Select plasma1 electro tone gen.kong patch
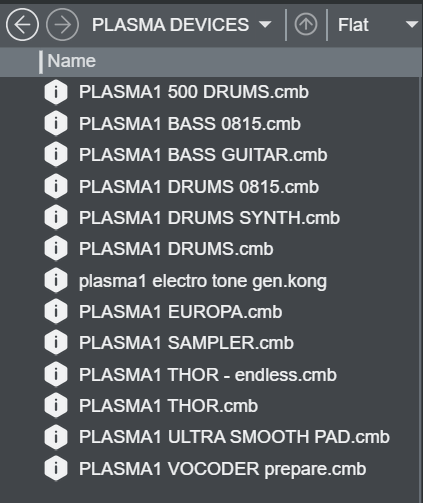This screenshot has height=503, width=423. tap(203, 281)
